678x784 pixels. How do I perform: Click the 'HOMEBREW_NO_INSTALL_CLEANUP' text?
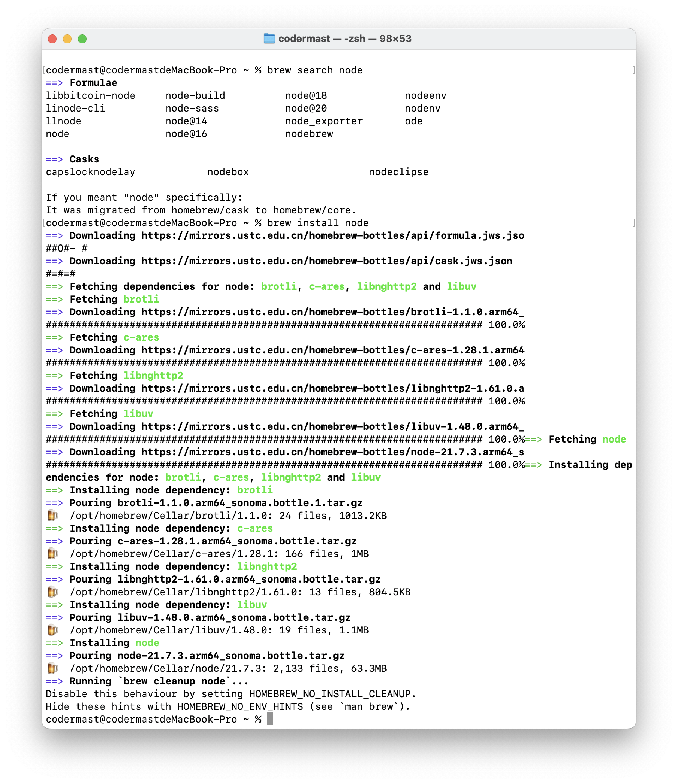(330, 694)
